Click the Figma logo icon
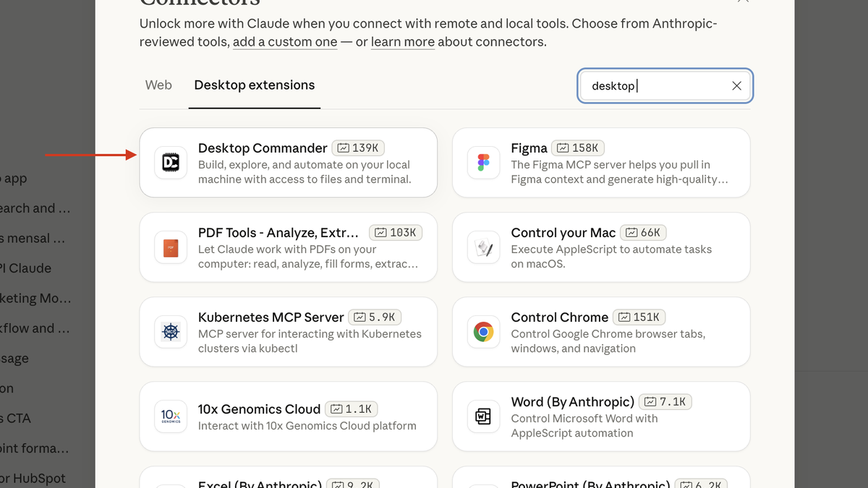The height and width of the screenshot is (488, 868). coord(483,163)
